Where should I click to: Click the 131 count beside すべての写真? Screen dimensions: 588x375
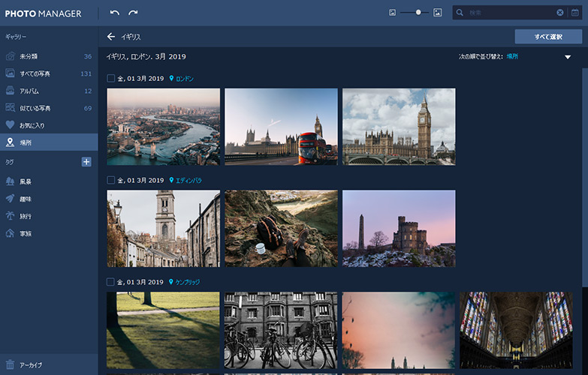[x=86, y=73]
